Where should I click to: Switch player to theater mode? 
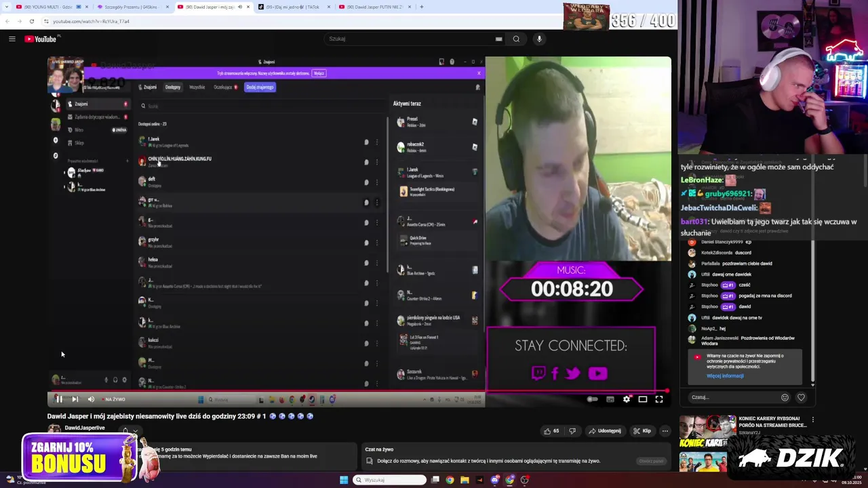pos(642,399)
